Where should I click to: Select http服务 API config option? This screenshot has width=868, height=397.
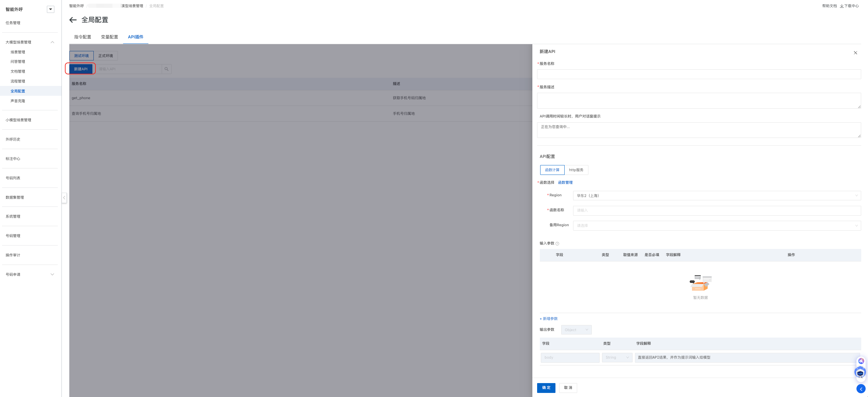click(576, 170)
